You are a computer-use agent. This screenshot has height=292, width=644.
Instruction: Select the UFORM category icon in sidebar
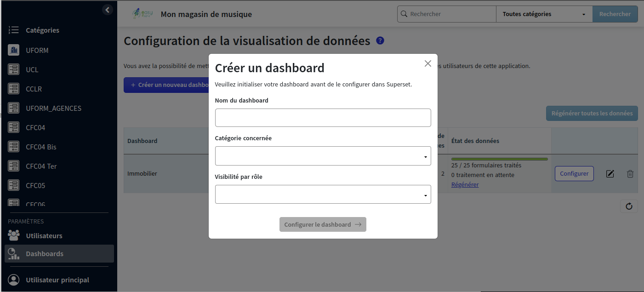click(13, 50)
